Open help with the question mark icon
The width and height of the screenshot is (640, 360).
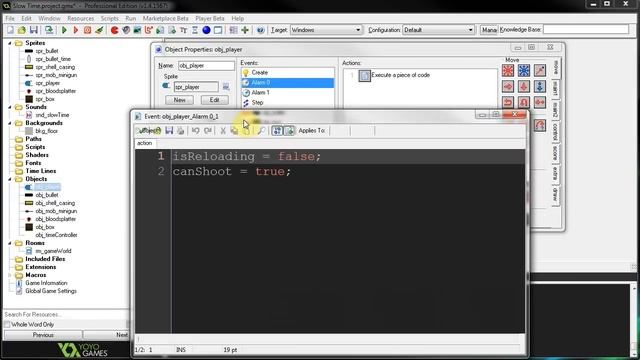[260, 30]
